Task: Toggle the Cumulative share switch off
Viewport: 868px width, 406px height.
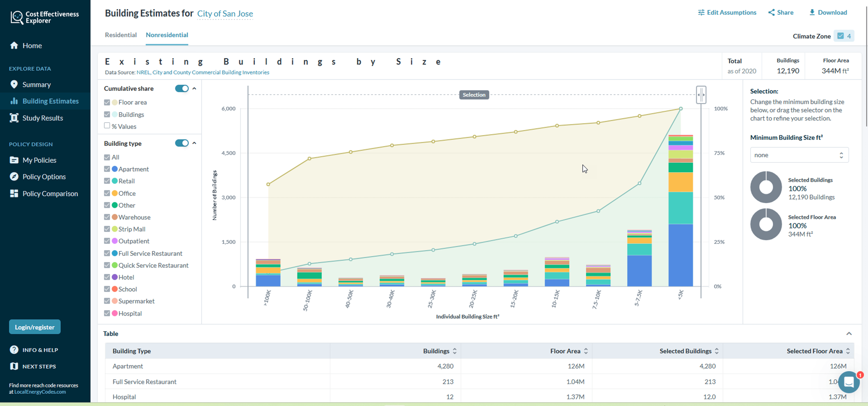Action: pyautogui.click(x=182, y=88)
